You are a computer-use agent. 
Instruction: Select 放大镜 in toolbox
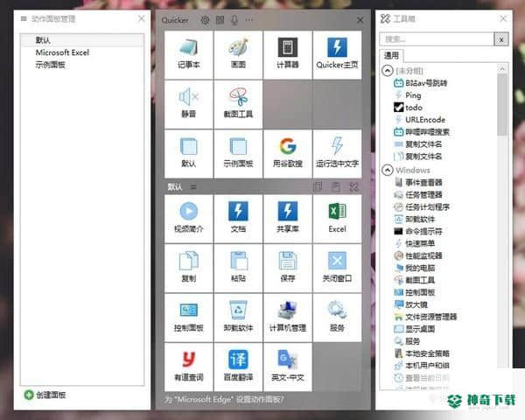(411, 304)
